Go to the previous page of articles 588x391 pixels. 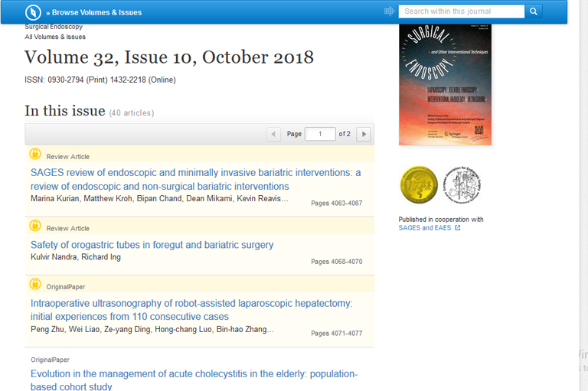click(x=274, y=135)
